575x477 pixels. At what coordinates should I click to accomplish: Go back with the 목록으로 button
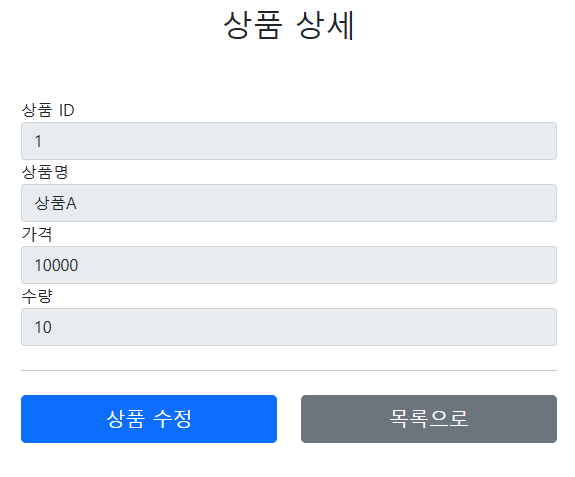[429, 419]
